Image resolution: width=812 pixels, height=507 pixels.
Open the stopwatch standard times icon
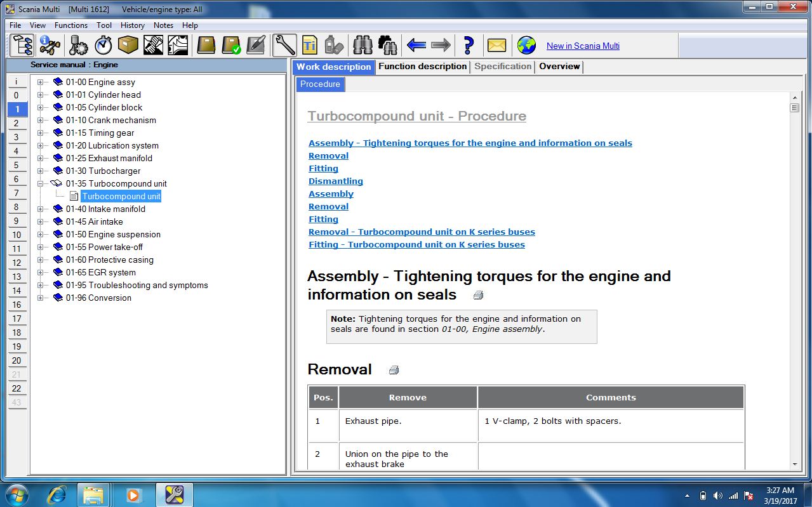[x=103, y=45]
